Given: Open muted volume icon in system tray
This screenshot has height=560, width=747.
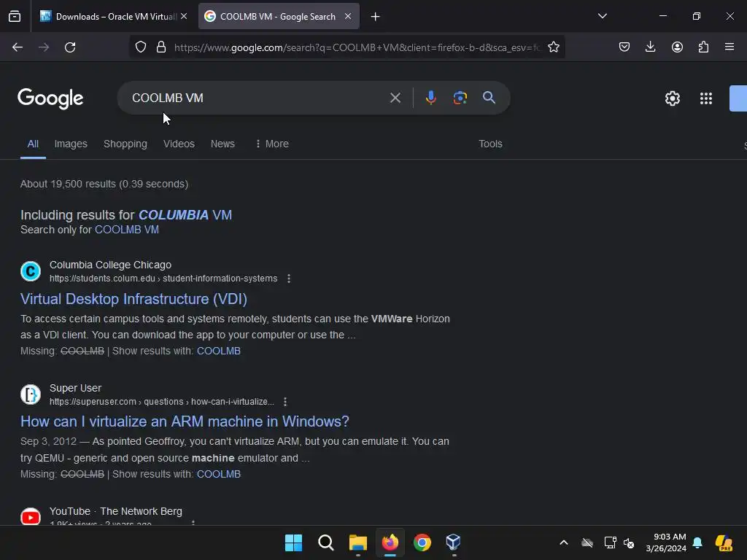Looking at the screenshot, I should click(630, 542).
